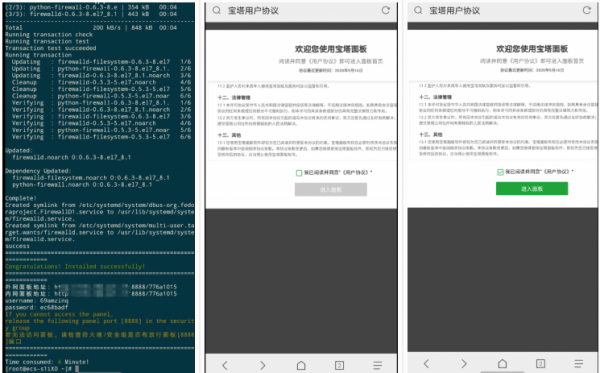Click the greyed-out 进入面板 button
This screenshot has width=600, height=373.
click(331, 189)
